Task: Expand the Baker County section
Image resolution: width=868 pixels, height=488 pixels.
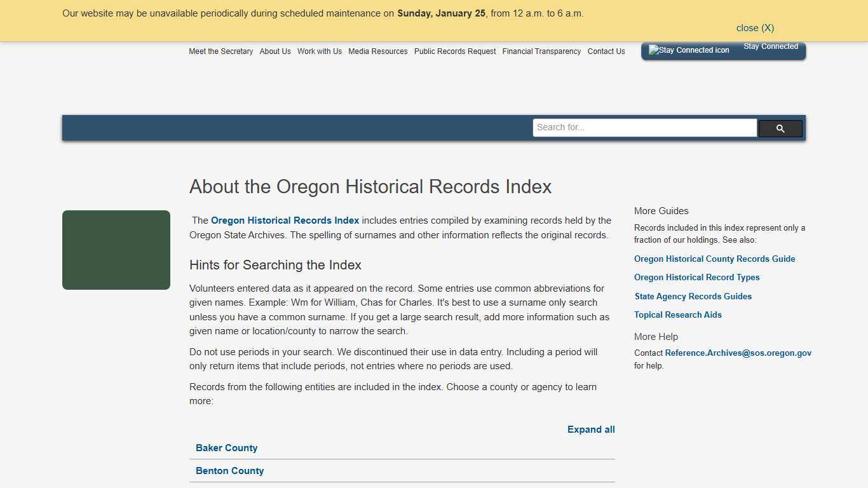Action: click(x=226, y=448)
